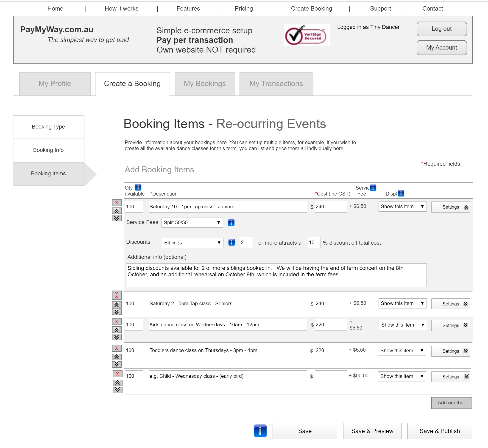
Task: Click the VeriSign Secured badge
Action: click(306, 35)
